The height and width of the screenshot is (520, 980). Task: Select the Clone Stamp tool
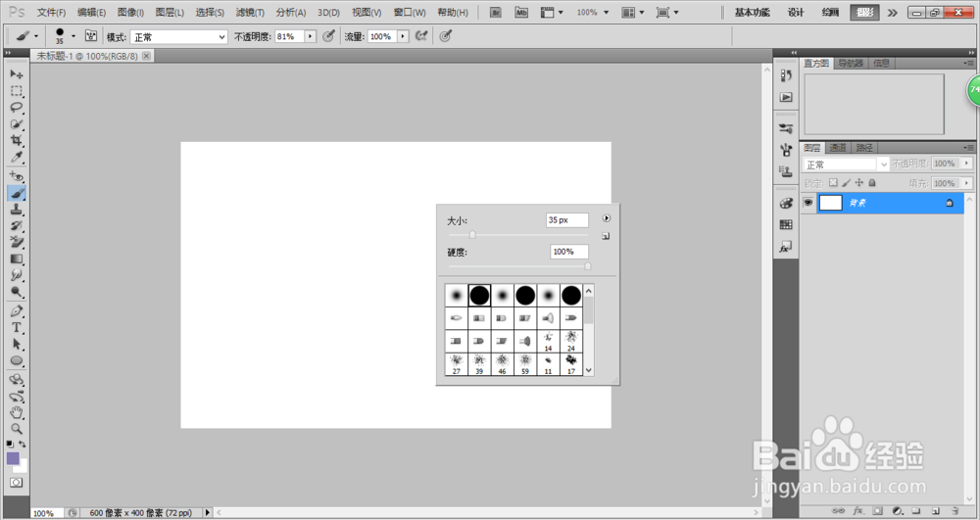17,210
